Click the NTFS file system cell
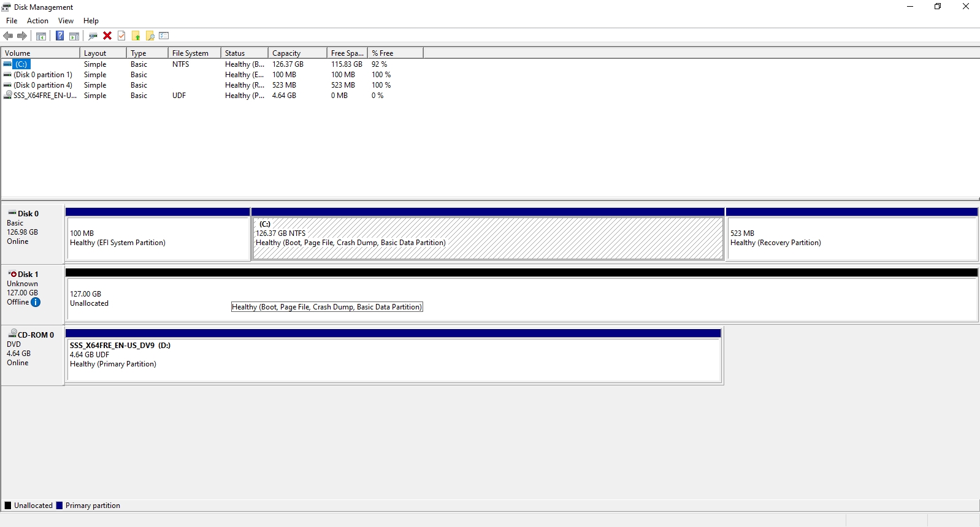This screenshot has height=527, width=980. [181, 64]
